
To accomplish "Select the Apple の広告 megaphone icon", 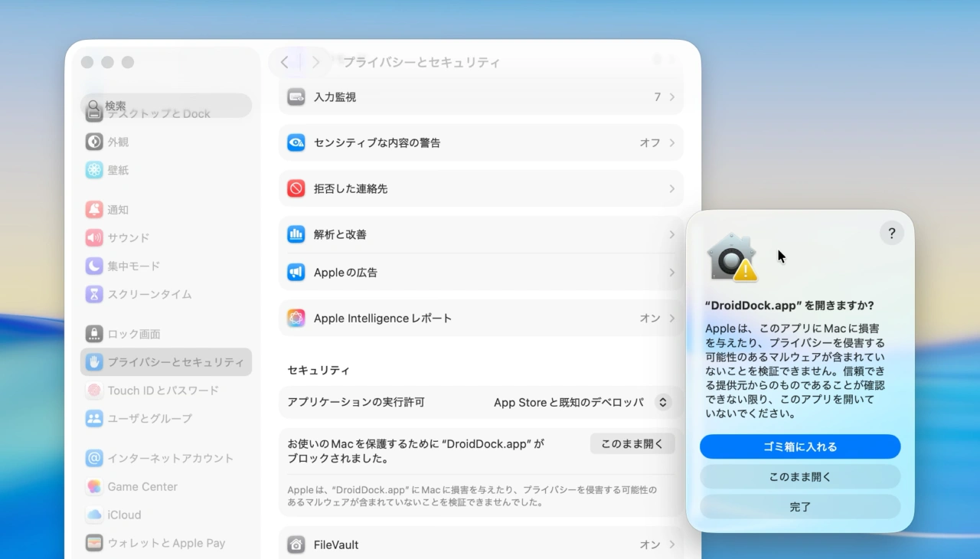I will point(296,272).
